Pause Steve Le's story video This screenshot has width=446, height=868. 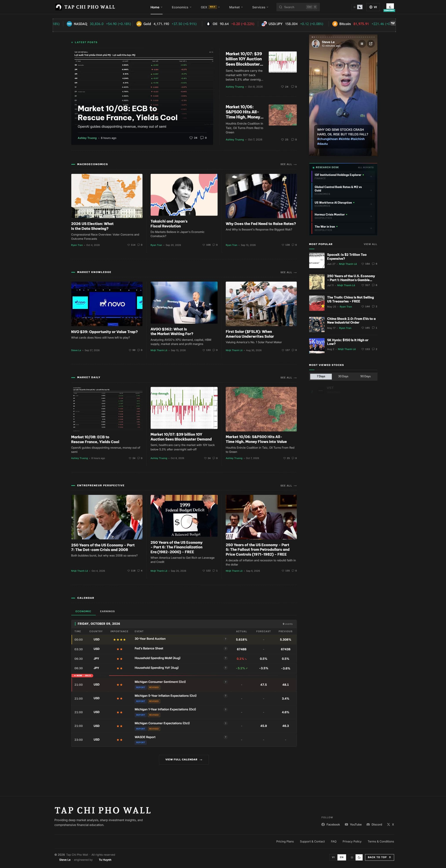tap(362, 43)
